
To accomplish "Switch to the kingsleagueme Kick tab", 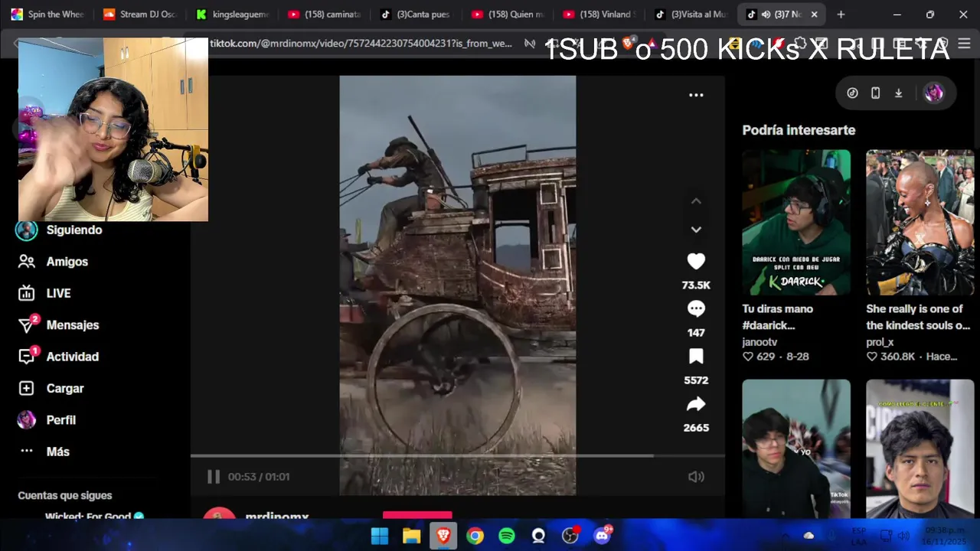I will [231, 15].
